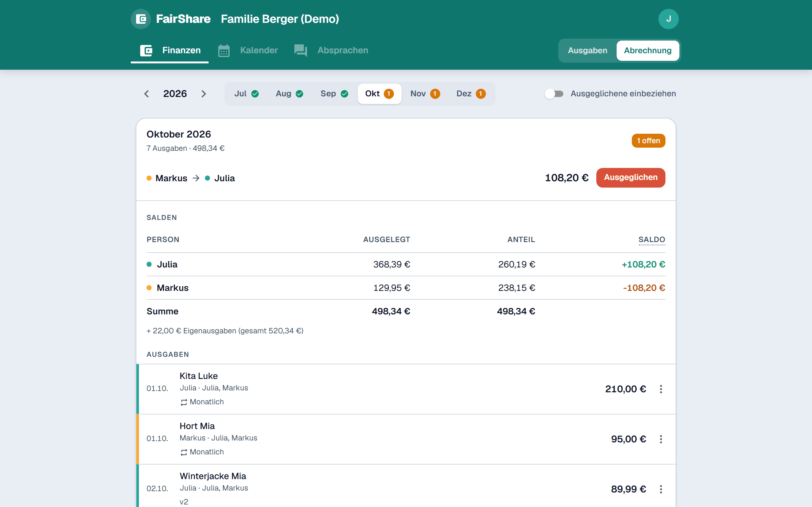The width and height of the screenshot is (812, 507).
Task: Click the red Ausgeglichen button
Action: tap(631, 178)
